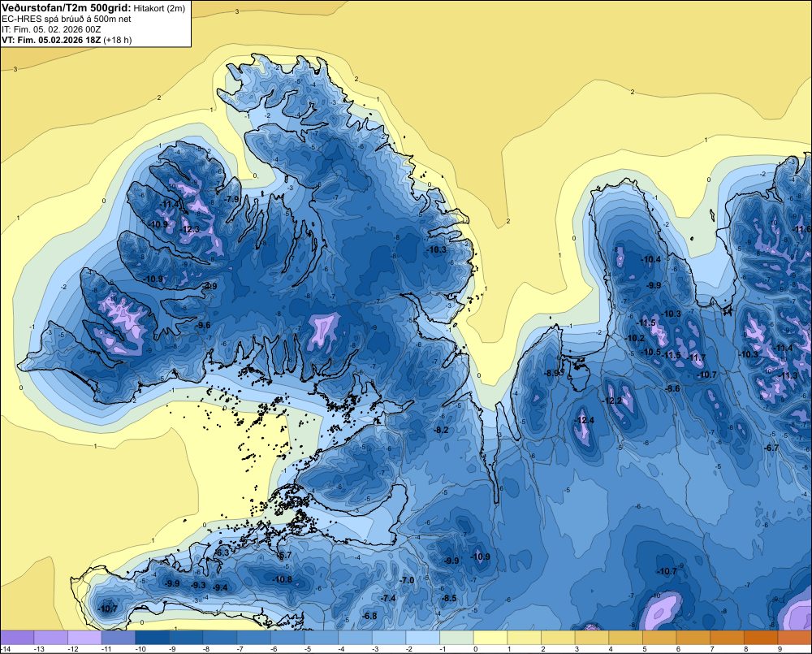Click the -6.7 temperature label on map
The height and width of the screenshot is (654, 812).
(x=771, y=448)
